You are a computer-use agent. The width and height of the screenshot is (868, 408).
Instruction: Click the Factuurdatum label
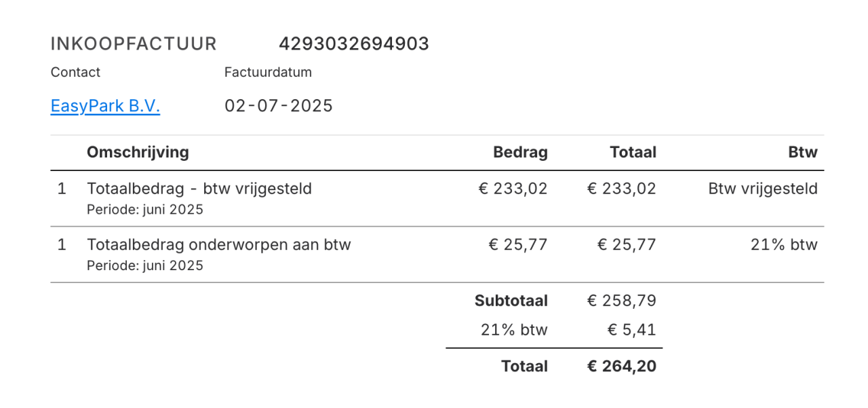pos(268,72)
